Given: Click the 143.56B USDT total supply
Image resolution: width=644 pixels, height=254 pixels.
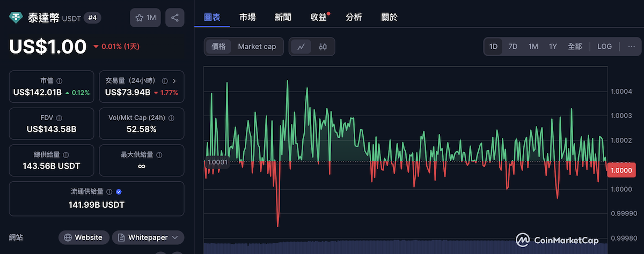Looking at the screenshot, I should point(52,166).
